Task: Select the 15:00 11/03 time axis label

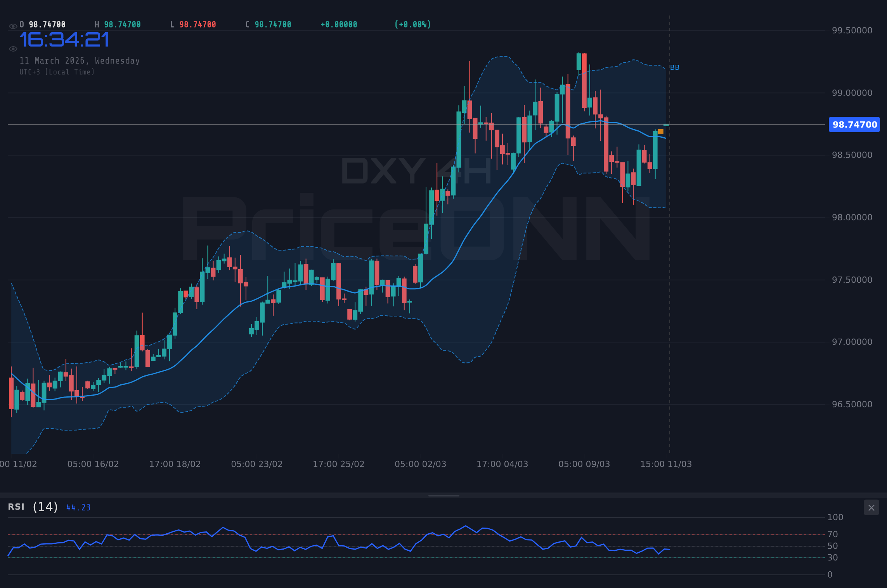Action: [x=665, y=463]
